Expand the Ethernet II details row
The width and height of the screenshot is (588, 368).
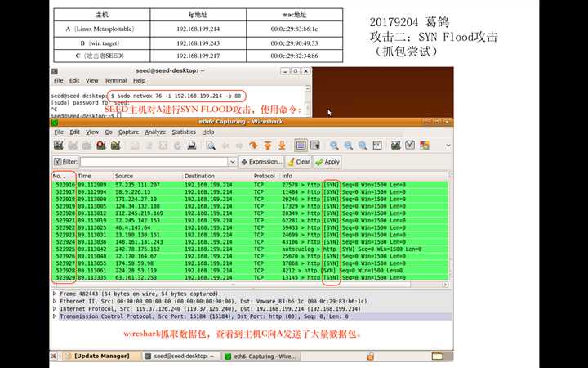(55, 301)
